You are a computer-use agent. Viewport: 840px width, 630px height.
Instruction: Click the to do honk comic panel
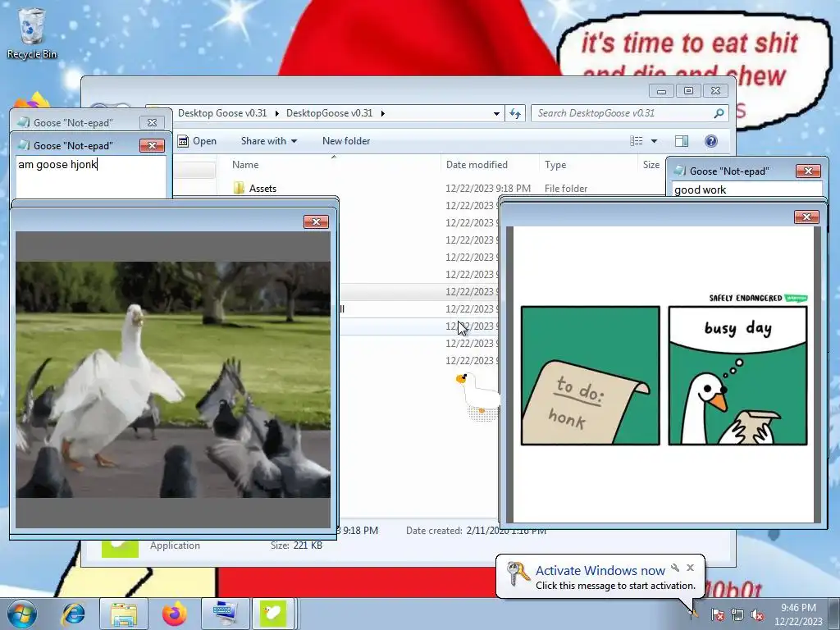coord(591,376)
